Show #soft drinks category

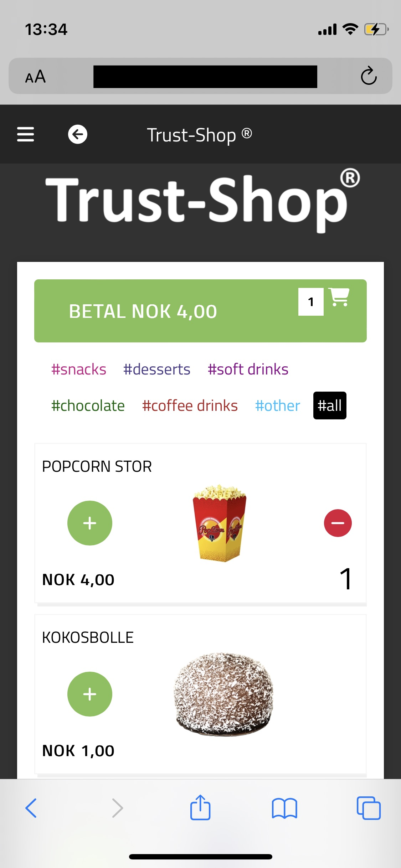tap(248, 370)
